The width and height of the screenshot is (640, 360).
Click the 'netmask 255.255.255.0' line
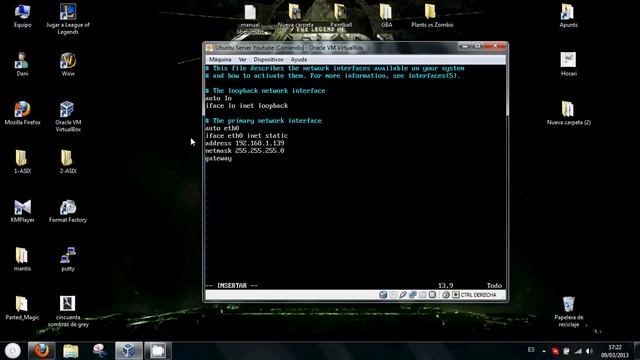pyautogui.click(x=244, y=151)
